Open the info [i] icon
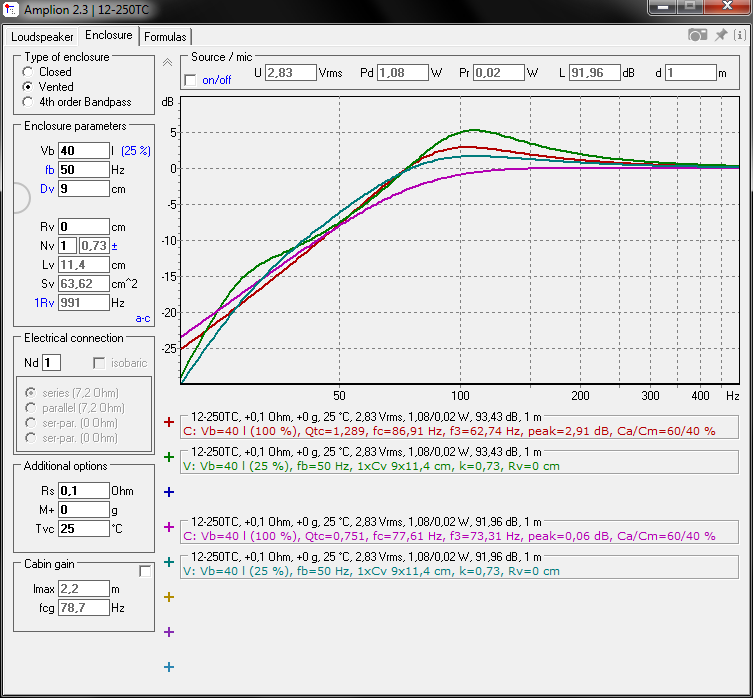This screenshot has width=753, height=698. [x=740, y=35]
